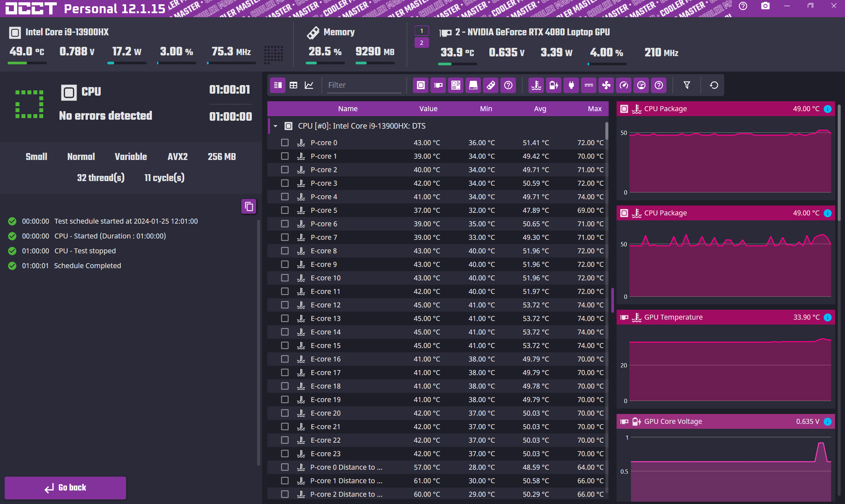845x504 pixels.
Task: Click the CPU monitoring icon in toolbar
Action: pos(421,84)
